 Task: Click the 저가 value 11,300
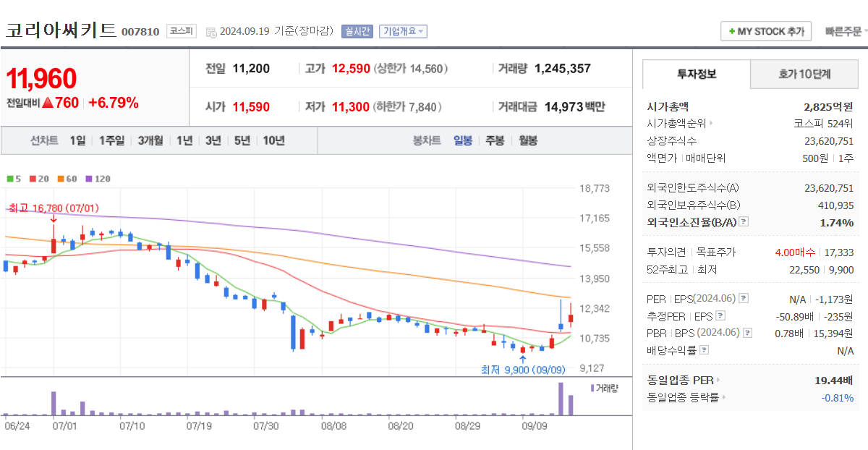[x=350, y=107]
